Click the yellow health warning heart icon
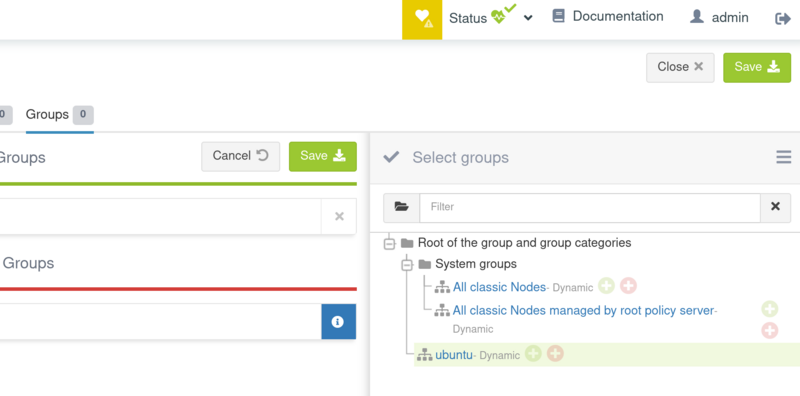 pos(422,19)
